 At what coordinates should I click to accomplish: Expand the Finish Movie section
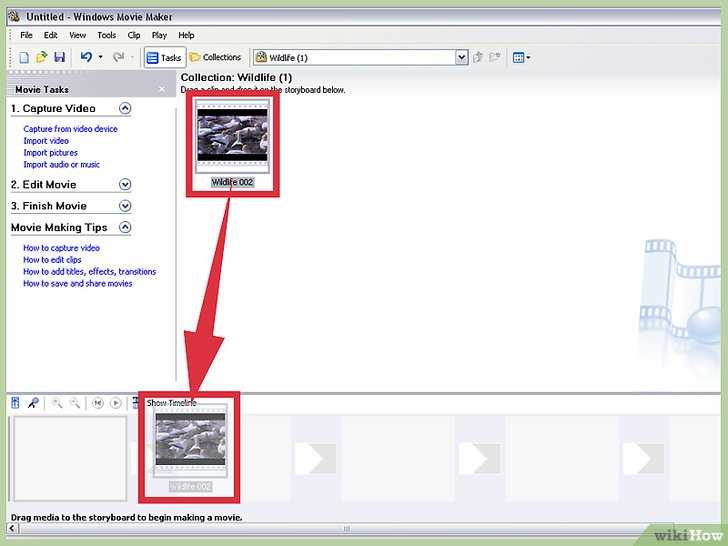tap(125, 206)
